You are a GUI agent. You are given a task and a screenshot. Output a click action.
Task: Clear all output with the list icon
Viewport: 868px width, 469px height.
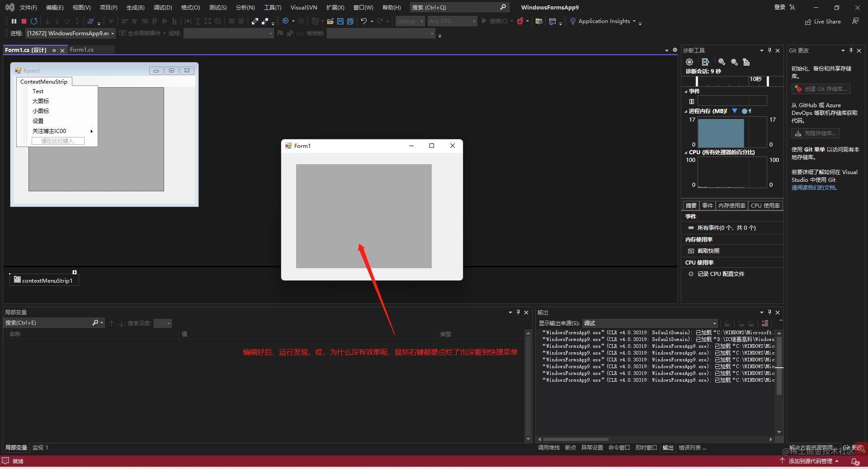tap(764, 323)
